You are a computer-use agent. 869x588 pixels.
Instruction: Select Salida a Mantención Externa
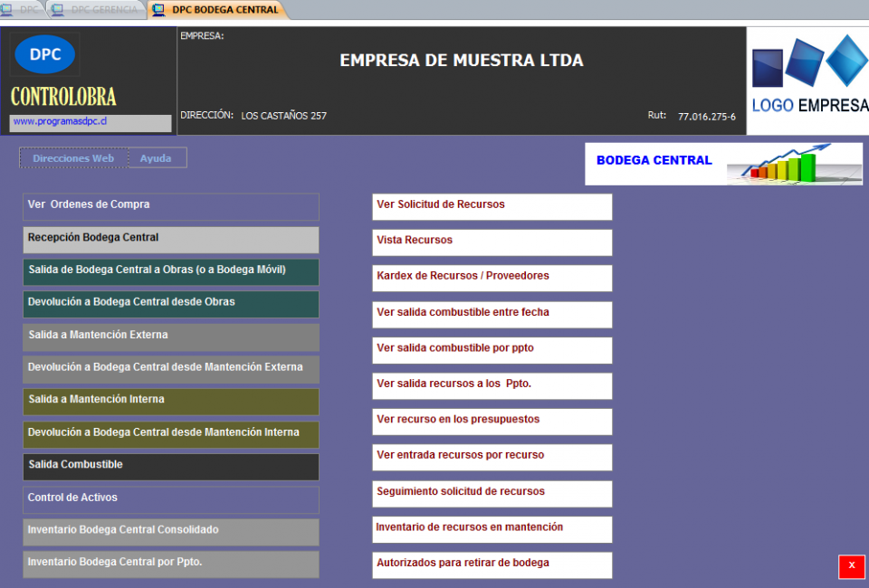(x=171, y=337)
